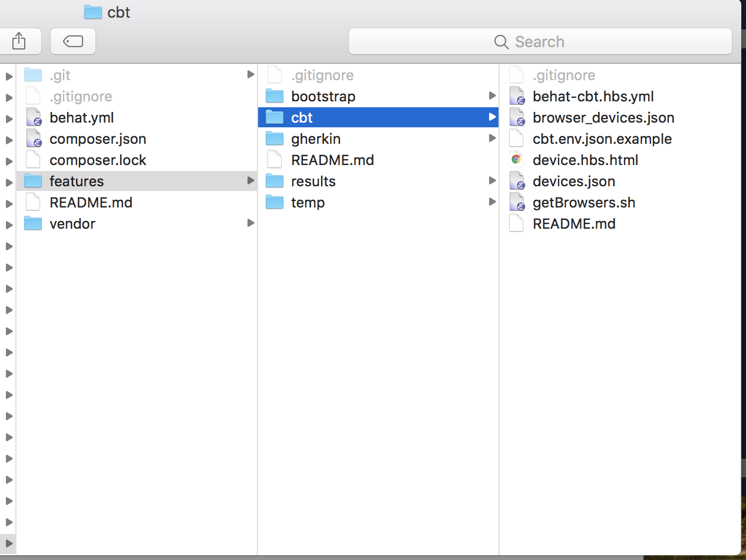Screen dimensions: 746x560
Task: Click the 'behat.yml' file name
Action: [x=82, y=117]
